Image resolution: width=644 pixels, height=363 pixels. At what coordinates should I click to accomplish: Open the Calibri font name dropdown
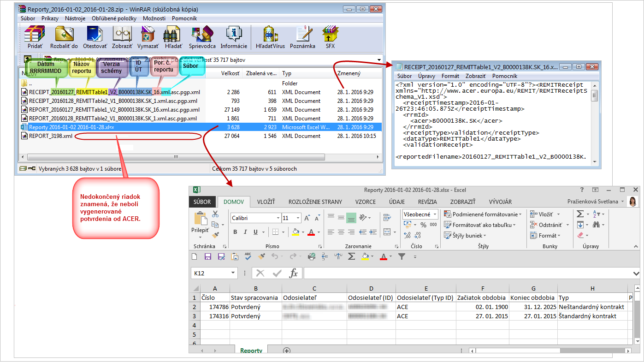[278, 218]
